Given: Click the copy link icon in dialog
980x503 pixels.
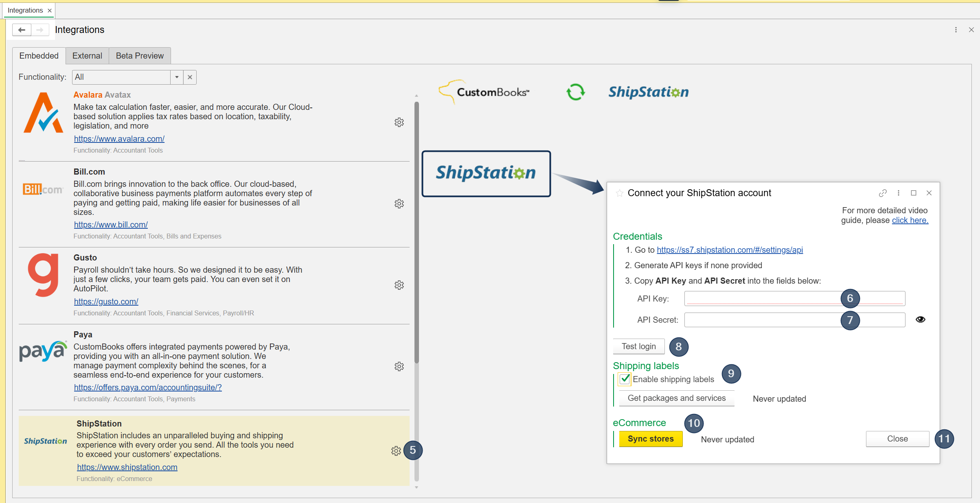Looking at the screenshot, I should [882, 193].
